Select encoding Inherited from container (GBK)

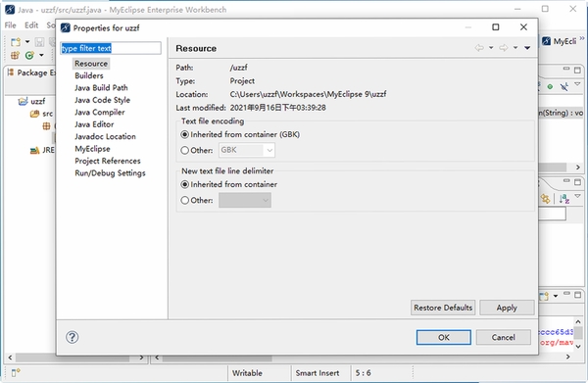(x=240, y=134)
